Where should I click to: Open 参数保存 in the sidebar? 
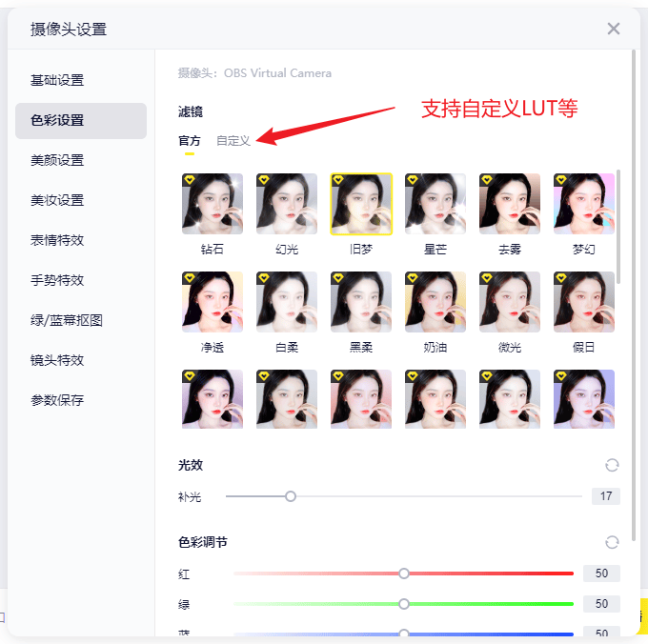point(57,400)
